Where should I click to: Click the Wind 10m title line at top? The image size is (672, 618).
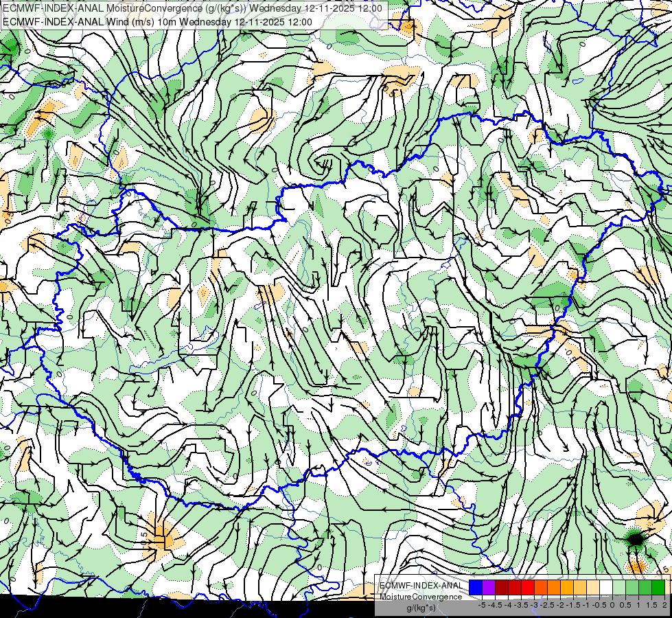coord(157,21)
